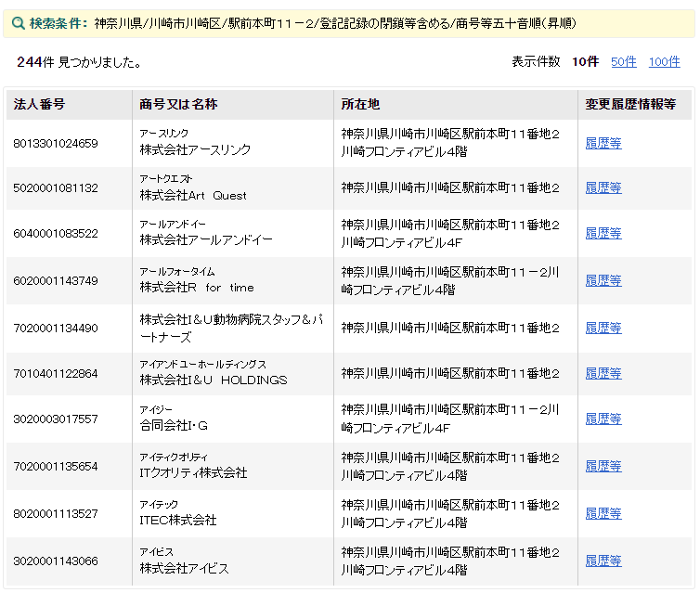The height and width of the screenshot is (593, 700).
Task: Click the 所在地 column header
Action: coord(456,105)
